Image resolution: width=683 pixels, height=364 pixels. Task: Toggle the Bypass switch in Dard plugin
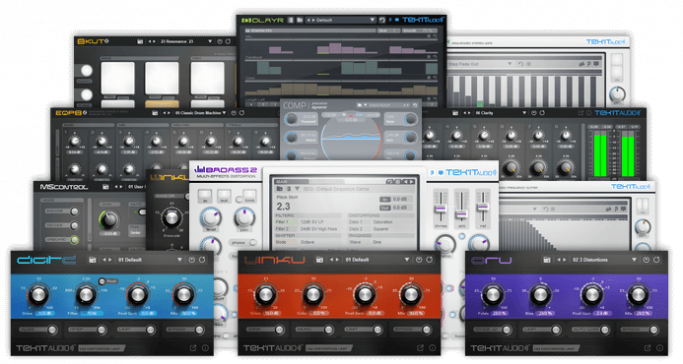(199, 330)
